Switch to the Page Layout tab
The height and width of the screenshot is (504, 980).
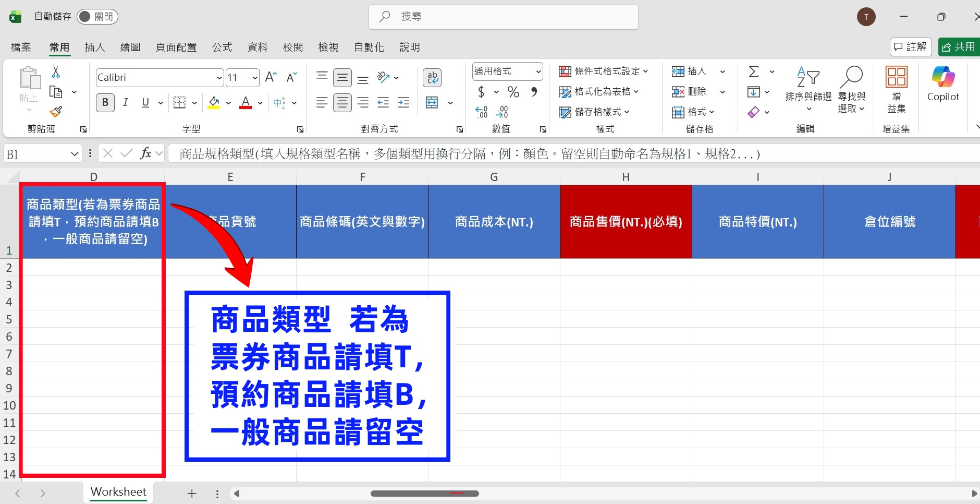[x=176, y=47]
